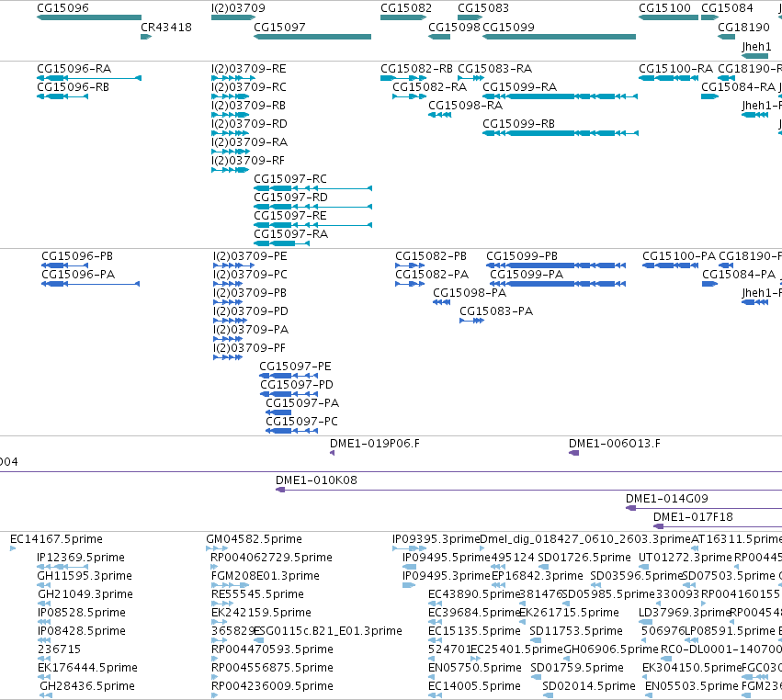The image size is (782, 700).
Task: Select protein CG15100-PA
Action: [679, 255]
